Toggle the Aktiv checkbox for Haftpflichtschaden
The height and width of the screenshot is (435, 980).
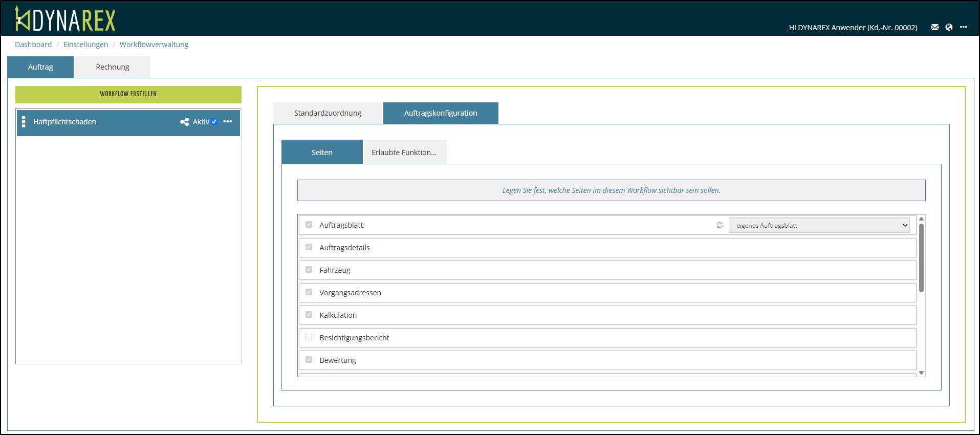(x=214, y=122)
